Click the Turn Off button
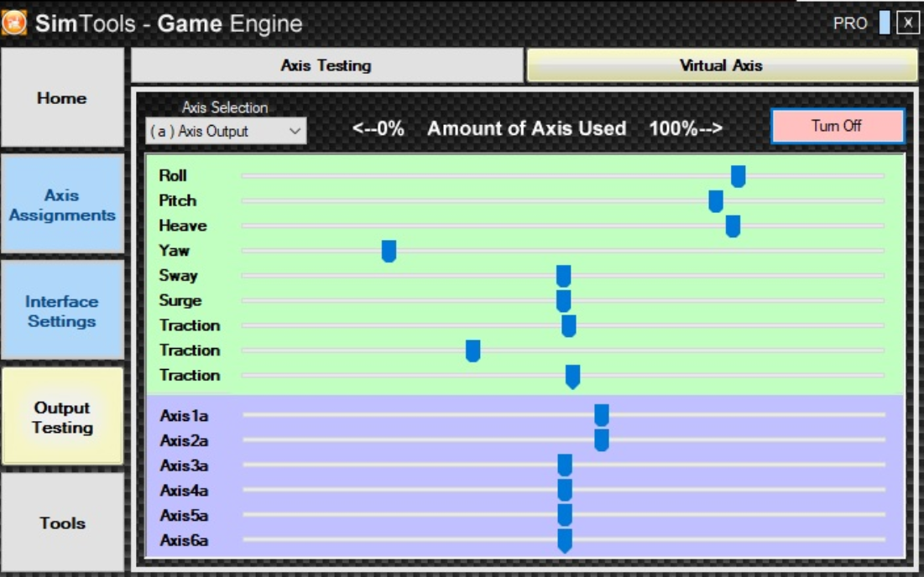924x577 pixels. tap(837, 126)
